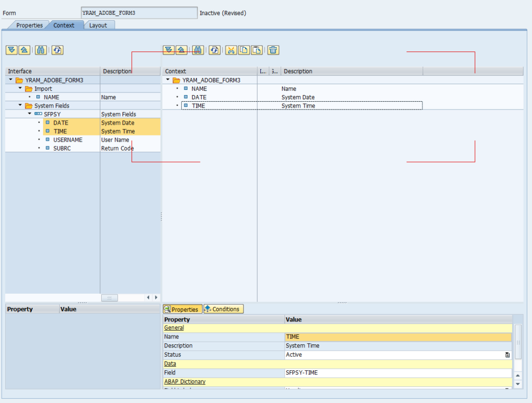
Task: Click the Copy icon in Context toolbar
Action: point(244,50)
